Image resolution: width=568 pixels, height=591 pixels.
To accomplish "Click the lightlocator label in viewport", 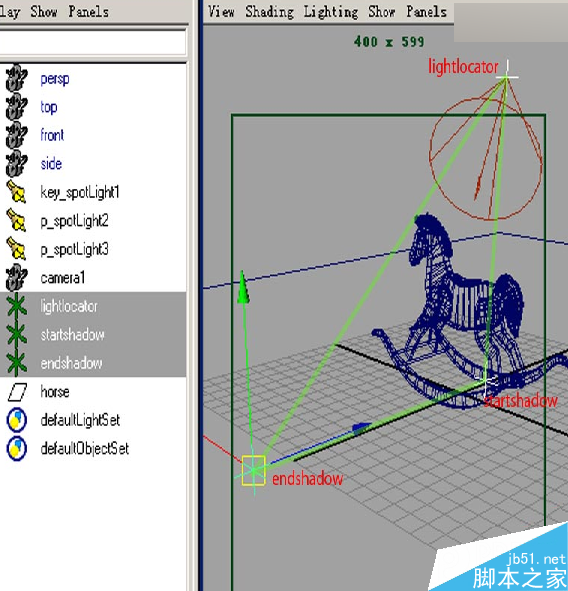I will [463, 67].
